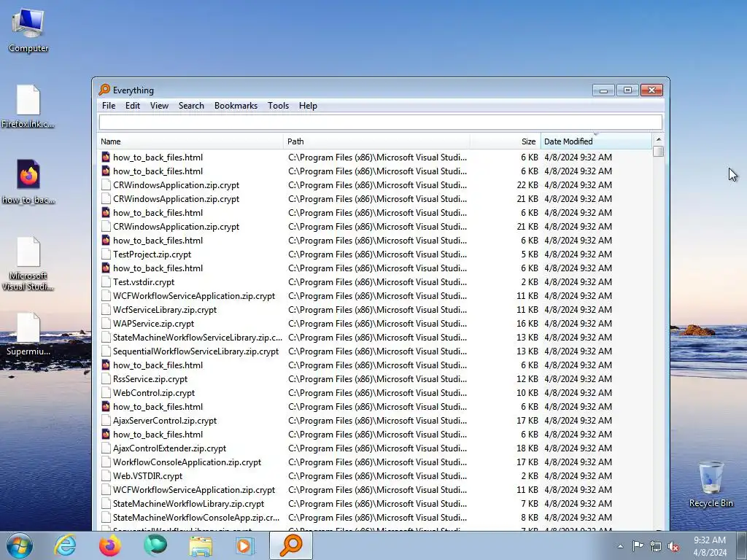747x560 pixels.
Task: Open the Search menu
Action: coord(191,106)
